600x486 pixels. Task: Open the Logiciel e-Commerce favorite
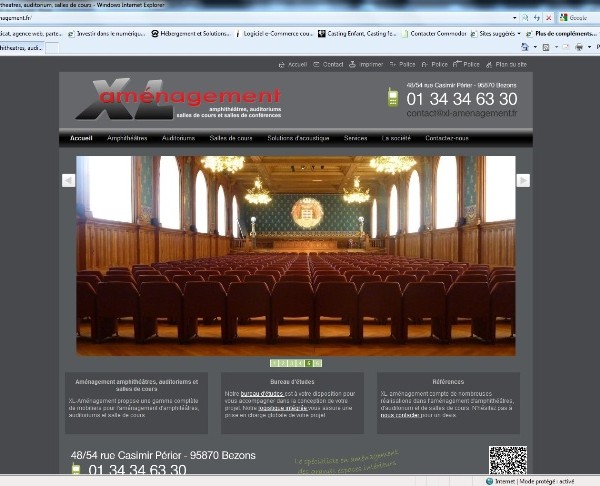tap(274, 34)
